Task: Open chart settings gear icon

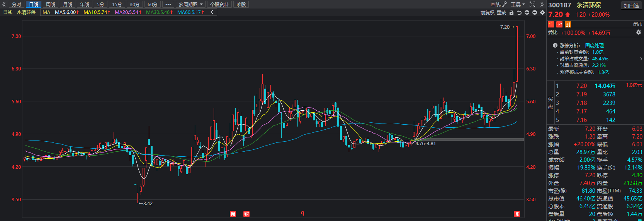Action: (542, 12)
